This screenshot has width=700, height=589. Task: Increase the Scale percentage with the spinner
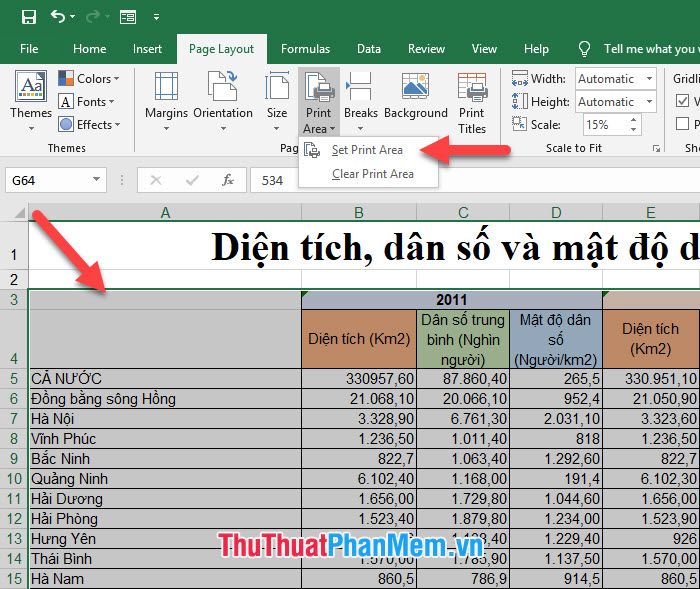(632, 121)
